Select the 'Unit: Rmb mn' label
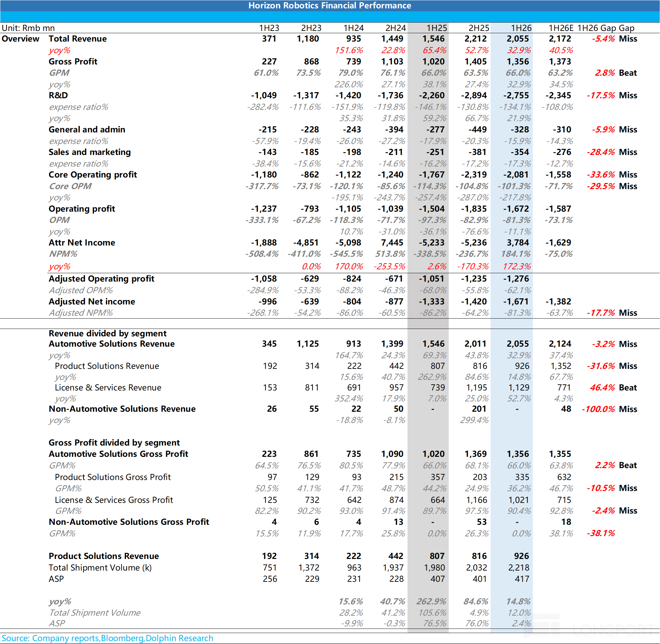 [x=28, y=28]
